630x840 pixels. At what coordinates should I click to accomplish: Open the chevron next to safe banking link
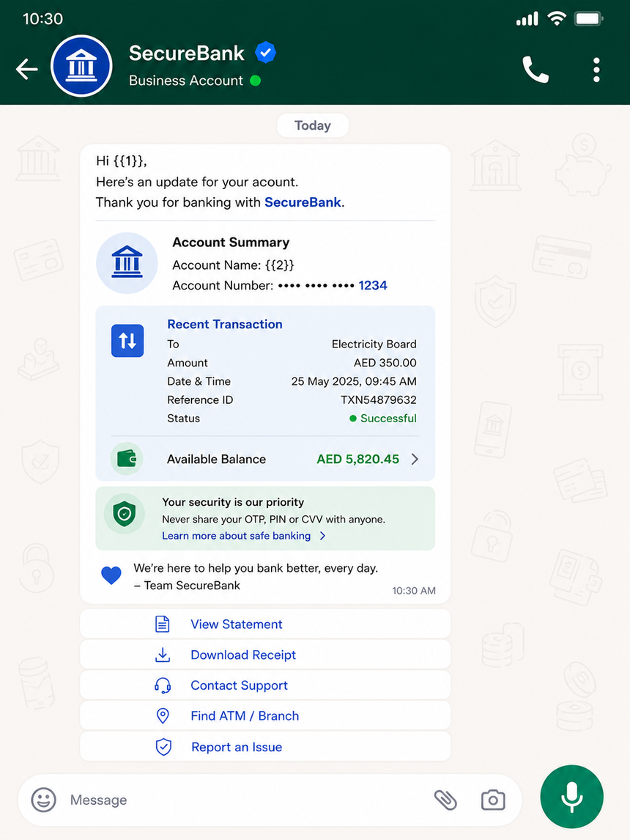coord(322,536)
